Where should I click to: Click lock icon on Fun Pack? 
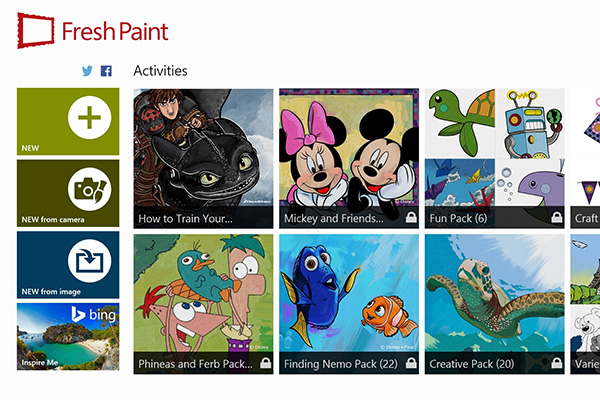tap(555, 217)
